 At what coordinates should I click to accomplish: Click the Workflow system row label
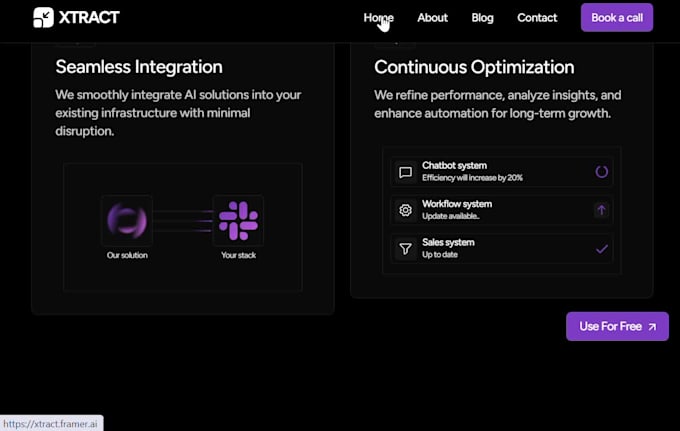457,204
